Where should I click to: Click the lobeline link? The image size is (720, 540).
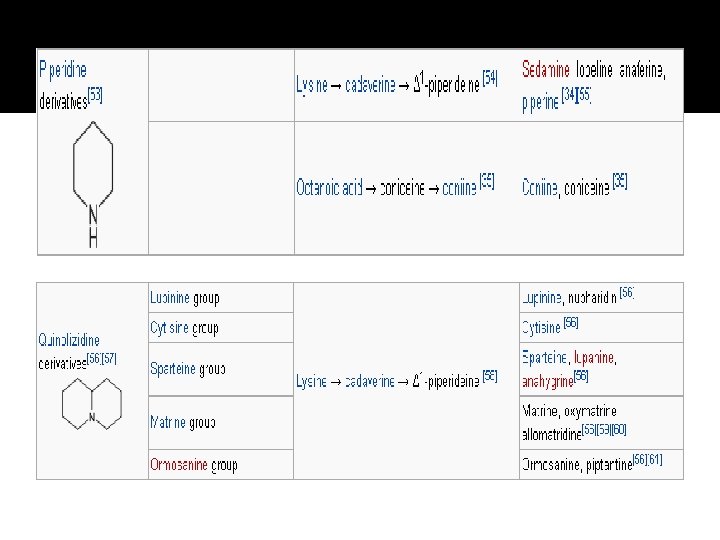click(x=594, y=71)
